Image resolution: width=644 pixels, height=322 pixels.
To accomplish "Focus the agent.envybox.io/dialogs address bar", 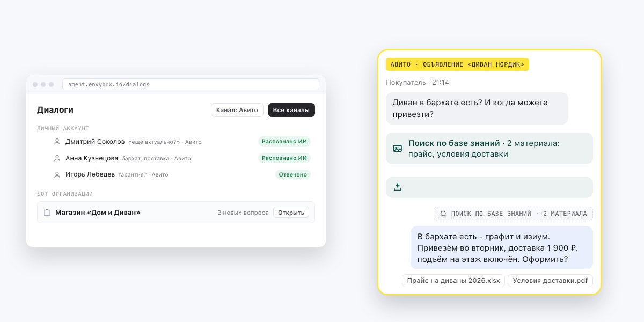I will point(191,84).
